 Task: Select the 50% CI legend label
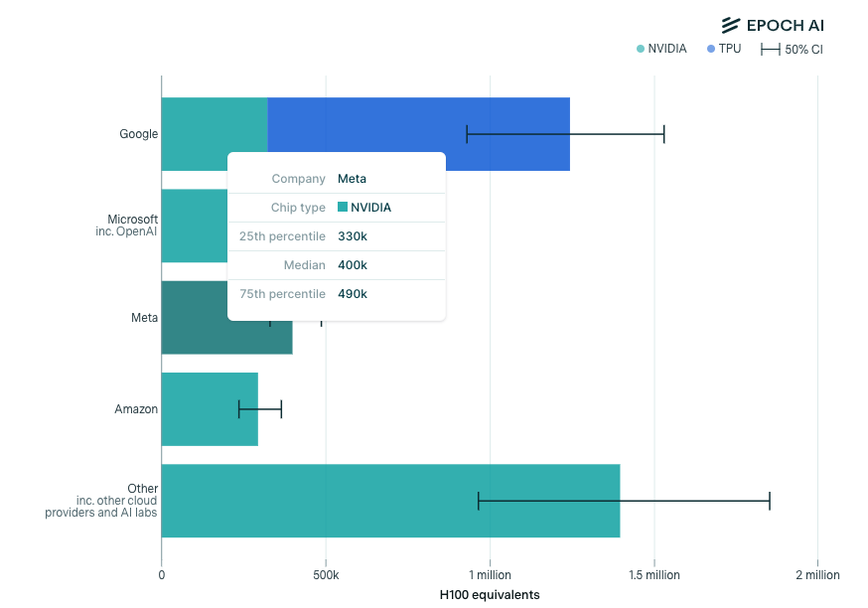803,50
